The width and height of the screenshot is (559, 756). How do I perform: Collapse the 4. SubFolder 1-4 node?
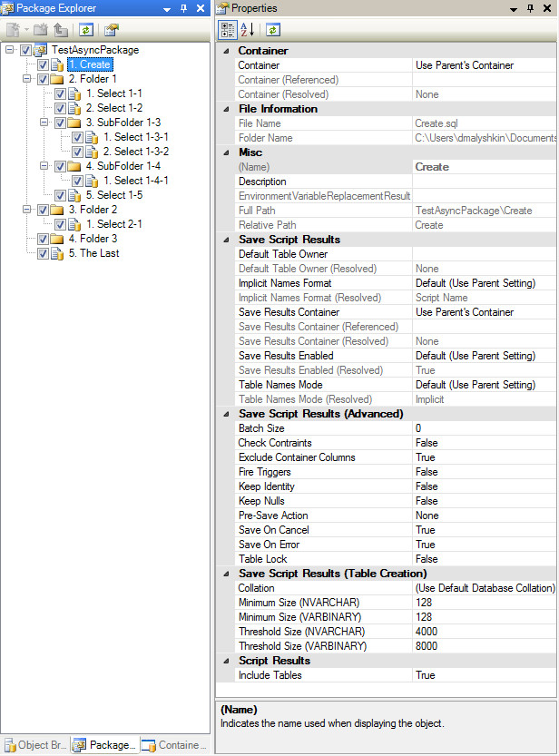[44, 166]
